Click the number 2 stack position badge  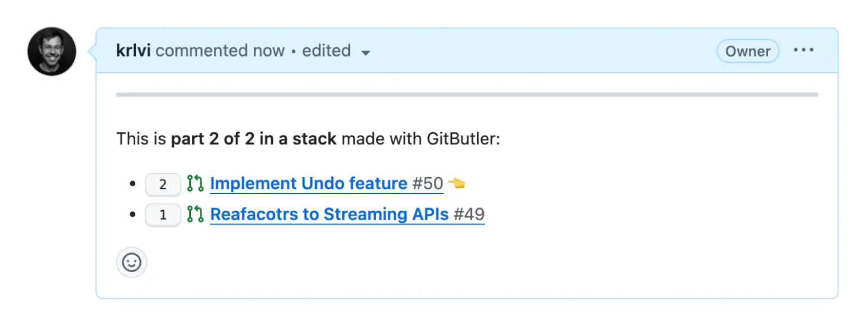pos(163,184)
